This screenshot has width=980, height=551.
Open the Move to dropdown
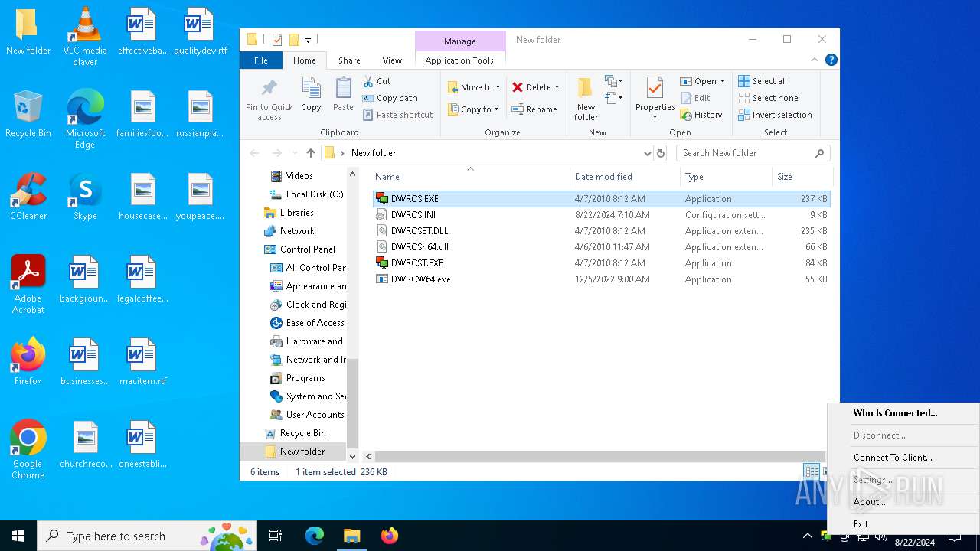tap(474, 87)
